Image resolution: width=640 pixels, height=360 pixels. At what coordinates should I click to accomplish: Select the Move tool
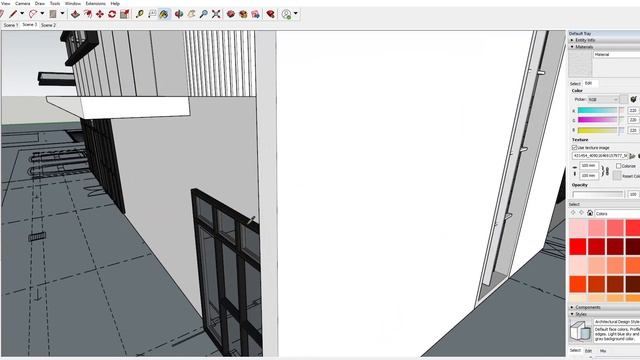pyautogui.click(x=100, y=14)
